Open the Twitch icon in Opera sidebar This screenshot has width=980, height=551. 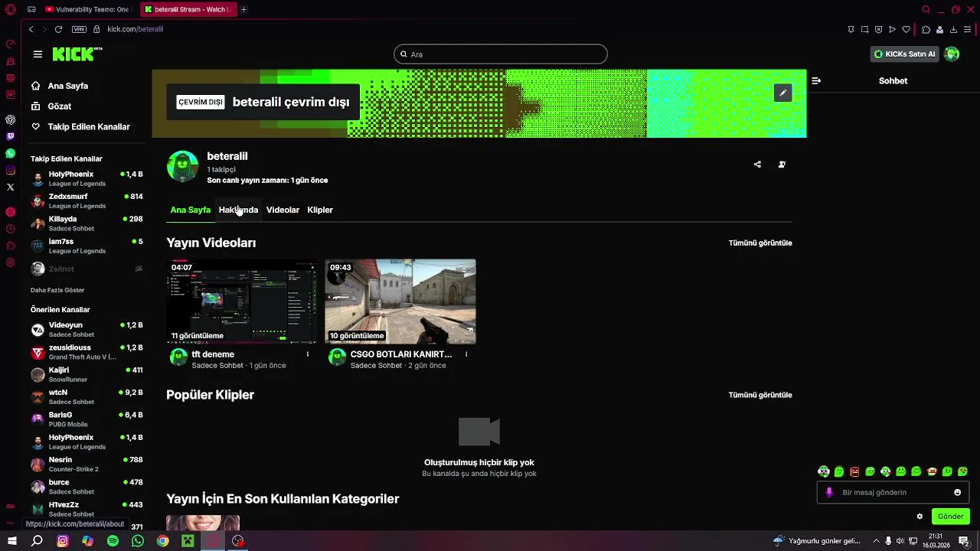pyautogui.click(x=10, y=136)
